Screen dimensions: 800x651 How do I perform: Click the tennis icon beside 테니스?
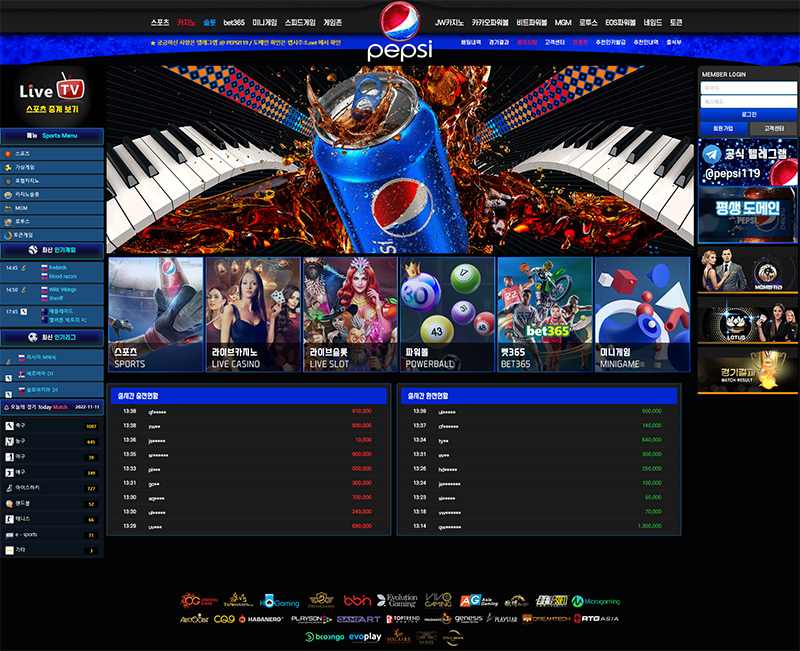coord(9,519)
